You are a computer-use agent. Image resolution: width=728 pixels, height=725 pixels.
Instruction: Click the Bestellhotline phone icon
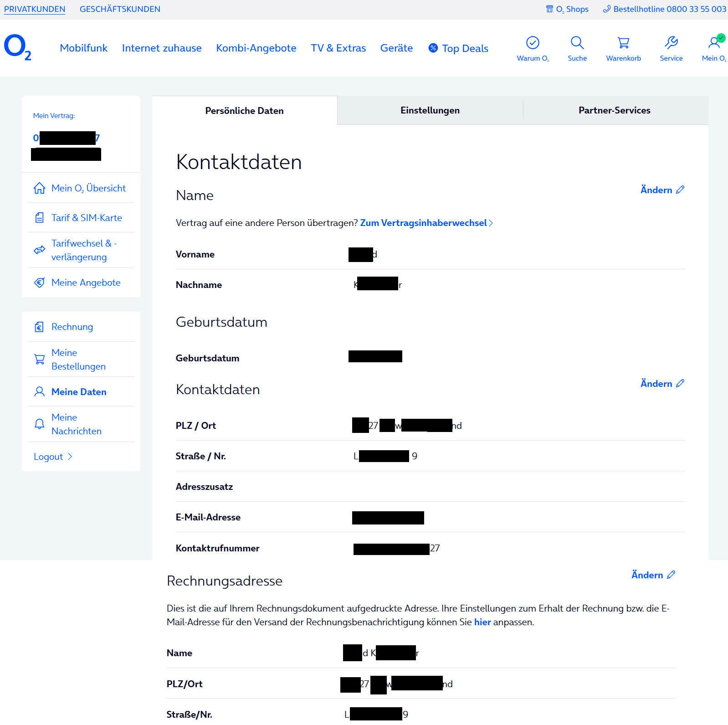point(606,9)
